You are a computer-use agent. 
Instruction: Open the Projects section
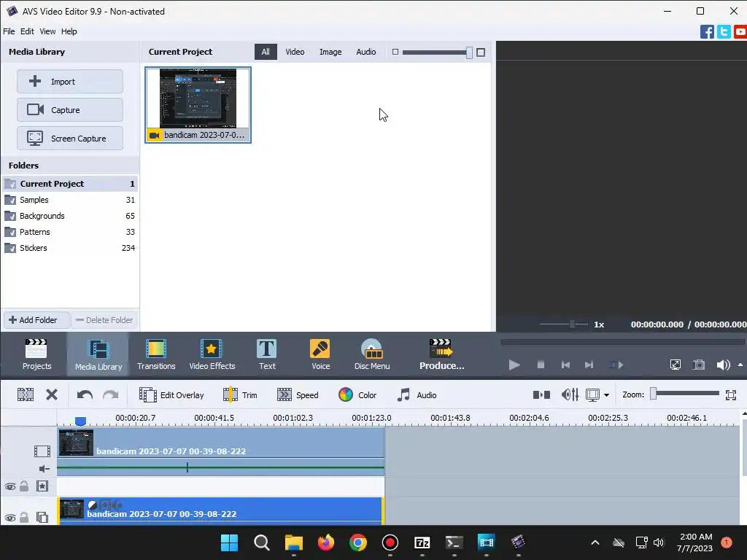36,354
